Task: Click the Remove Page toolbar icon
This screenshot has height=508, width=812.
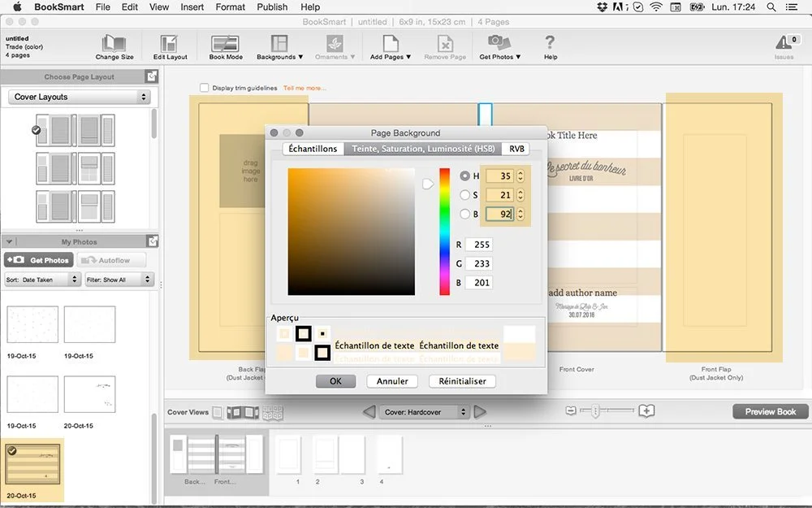Action: (x=445, y=47)
